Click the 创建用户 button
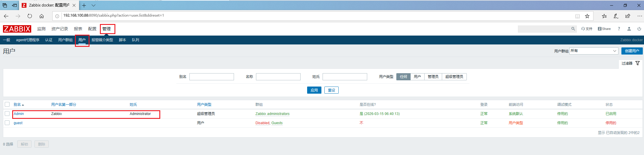This screenshot has width=644, height=155. [632, 51]
